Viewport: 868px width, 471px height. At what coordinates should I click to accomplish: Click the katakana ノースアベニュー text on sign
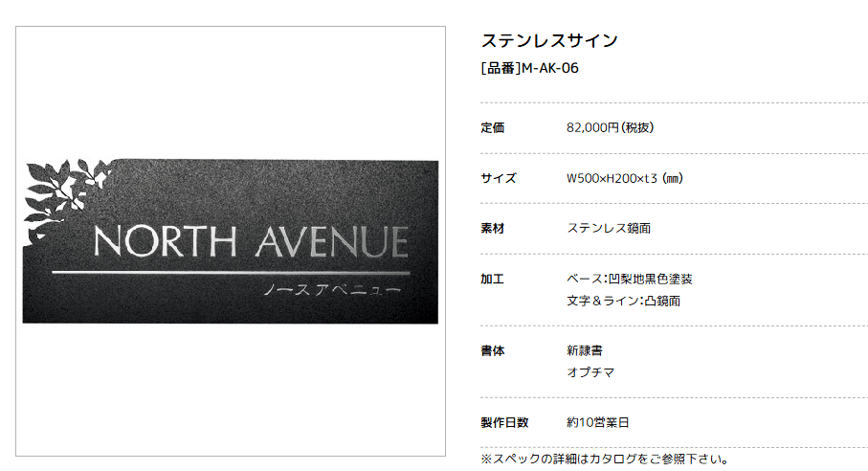tap(331, 288)
